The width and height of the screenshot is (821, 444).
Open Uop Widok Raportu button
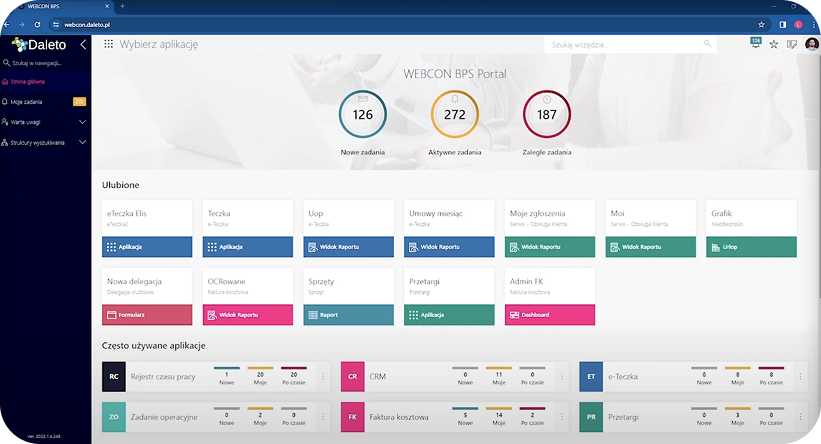(x=349, y=247)
